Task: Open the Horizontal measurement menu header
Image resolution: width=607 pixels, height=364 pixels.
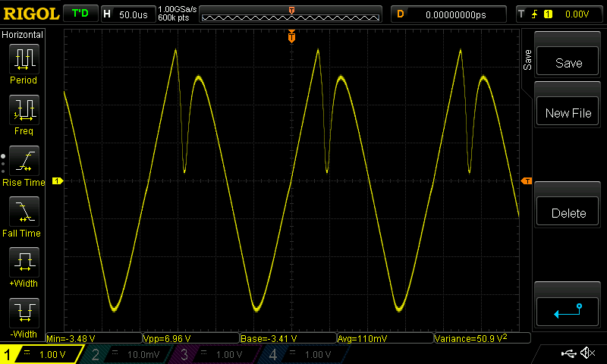Action: 23,35
